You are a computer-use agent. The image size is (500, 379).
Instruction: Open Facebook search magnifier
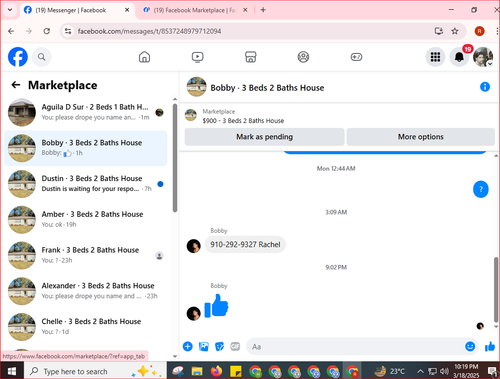point(42,57)
